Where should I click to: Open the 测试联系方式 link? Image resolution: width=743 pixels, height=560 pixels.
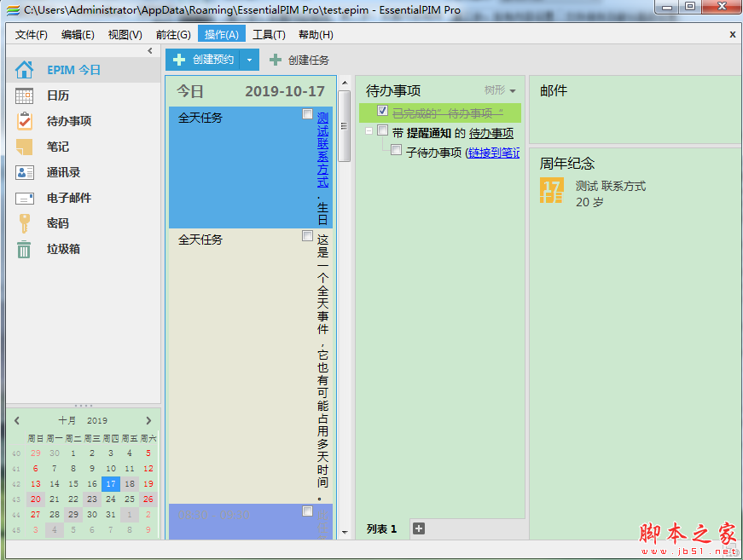point(322,149)
